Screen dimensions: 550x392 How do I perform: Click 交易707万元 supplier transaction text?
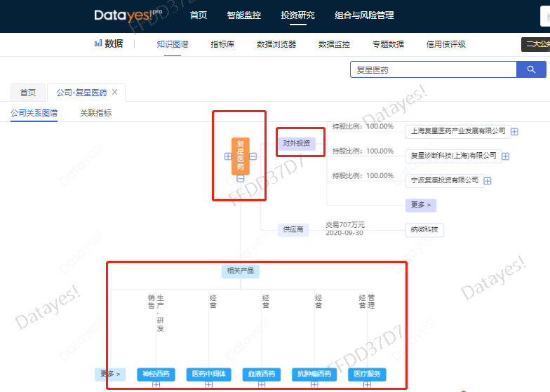tap(345, 224)
